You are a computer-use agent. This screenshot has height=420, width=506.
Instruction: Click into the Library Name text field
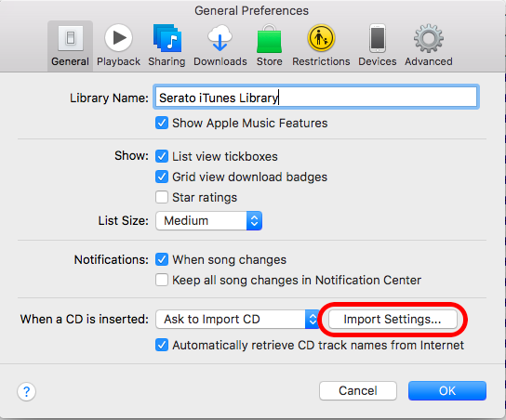pos(316,98)
